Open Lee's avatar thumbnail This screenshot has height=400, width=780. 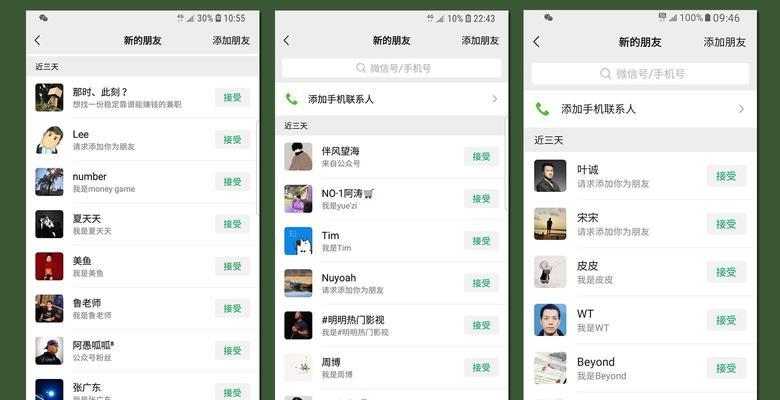coord(49,140)
